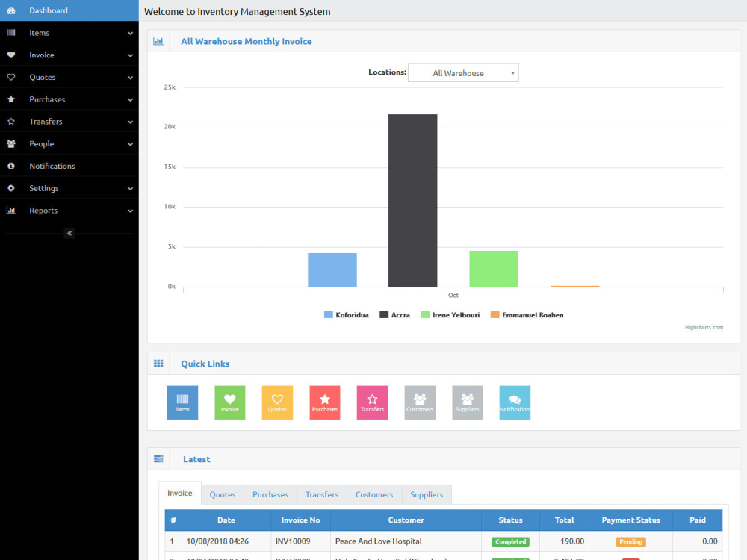Open the Highcharts.com link
The width and height of the screenshot is (747, 560).
pos(703,327)
